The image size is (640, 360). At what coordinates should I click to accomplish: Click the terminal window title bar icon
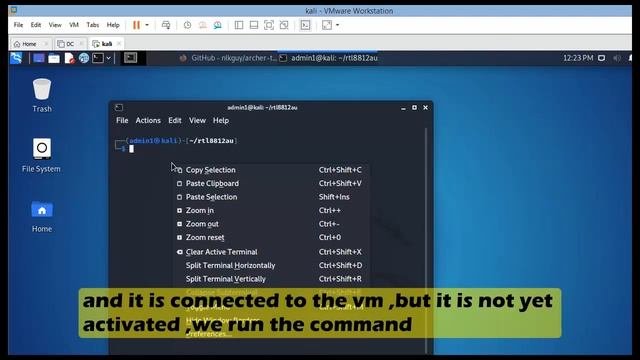(119, 107)
